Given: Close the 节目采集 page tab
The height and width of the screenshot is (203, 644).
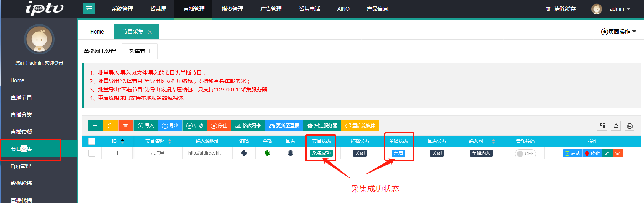Looking at the screenshot, I should click(x=150, y=32).
